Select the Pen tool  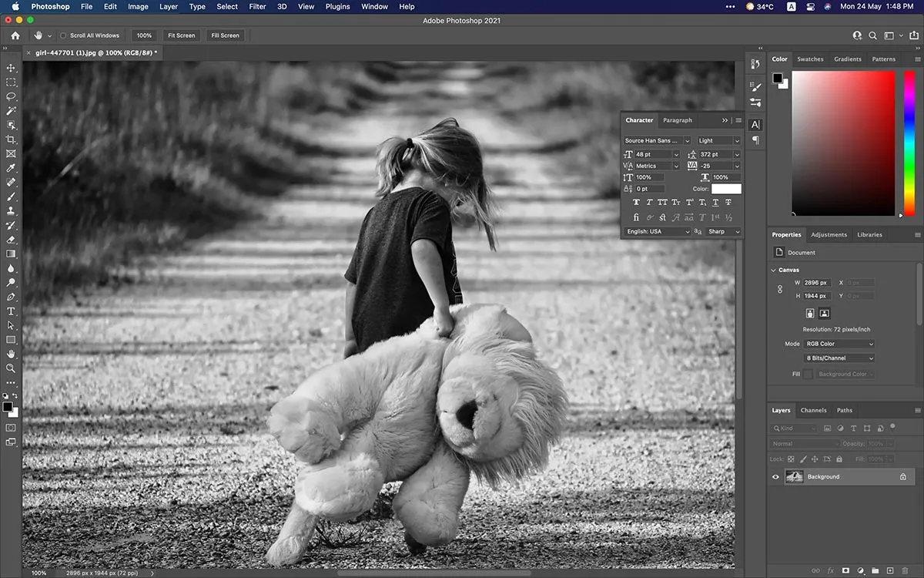coord(11,297)
